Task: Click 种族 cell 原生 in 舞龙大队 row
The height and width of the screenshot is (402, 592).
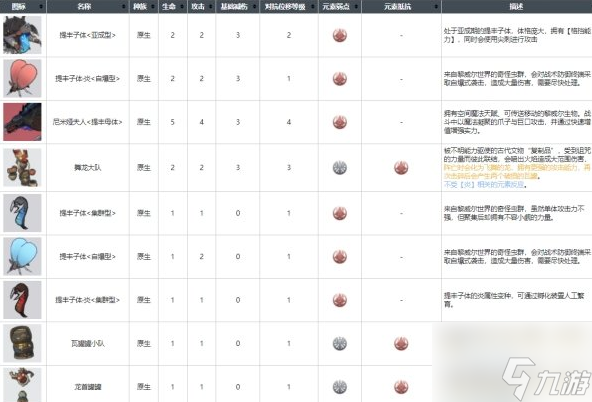Action: [x=143, y=168]
